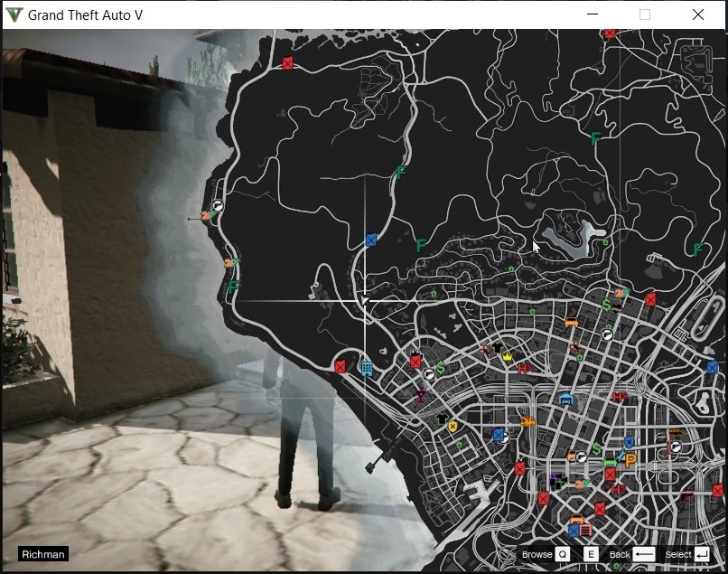This screenshot has width=728, height=574.
Task: Select the blue garage icon on map
Action: pyautogui.click(x=566, y=400)
